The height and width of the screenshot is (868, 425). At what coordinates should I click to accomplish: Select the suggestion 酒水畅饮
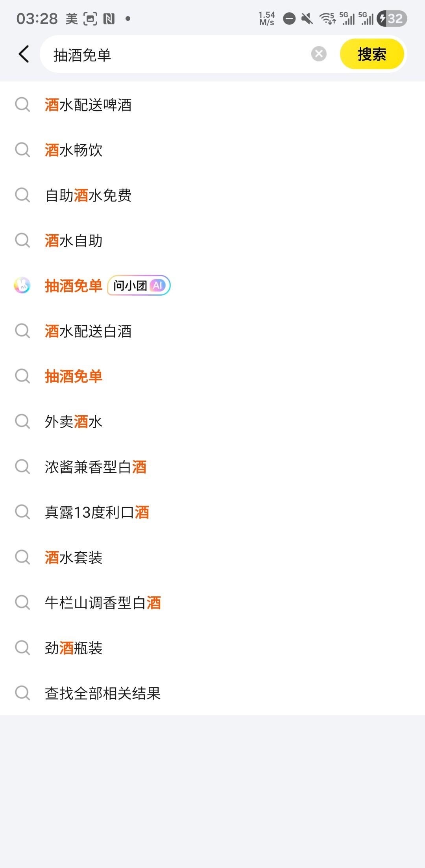pos(74,150)
